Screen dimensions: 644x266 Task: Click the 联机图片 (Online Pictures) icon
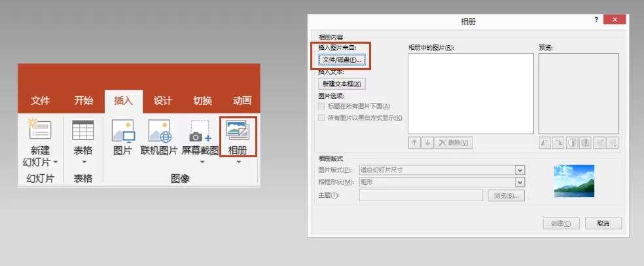tap(159, 131)
